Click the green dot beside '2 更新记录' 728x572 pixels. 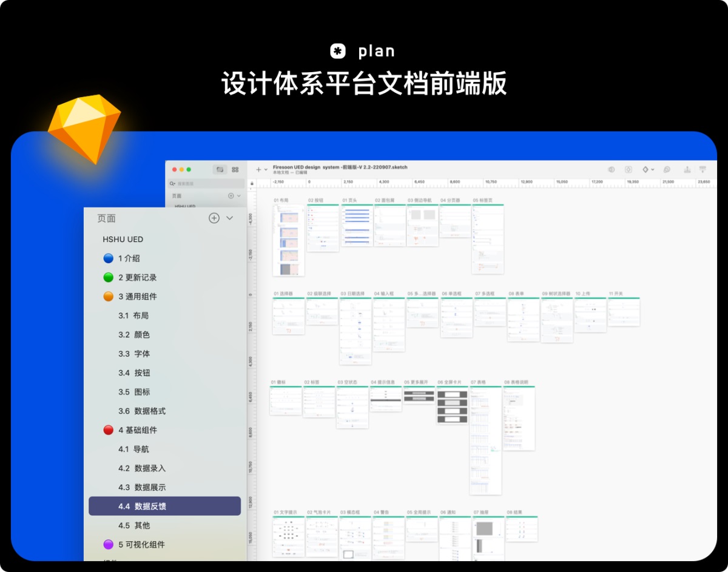(x=109, y=277)
